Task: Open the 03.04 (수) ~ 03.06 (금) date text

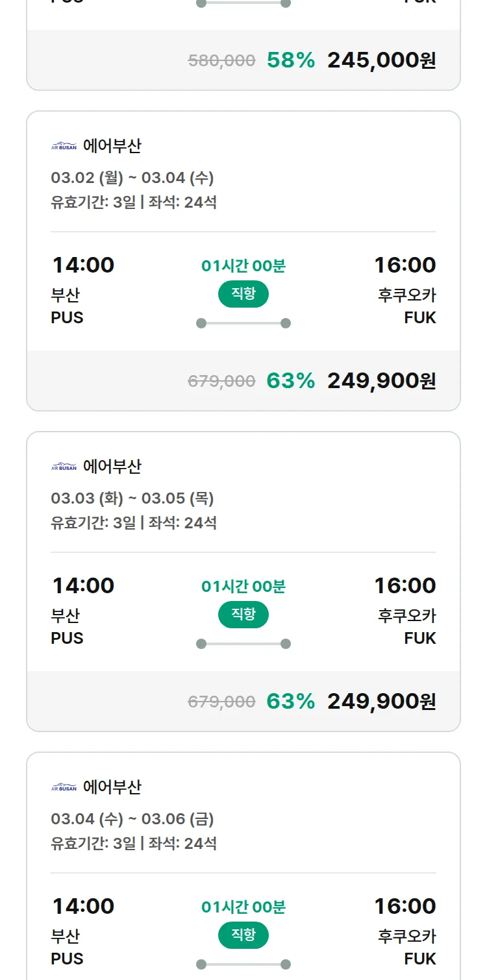Action: click(132, 819)
